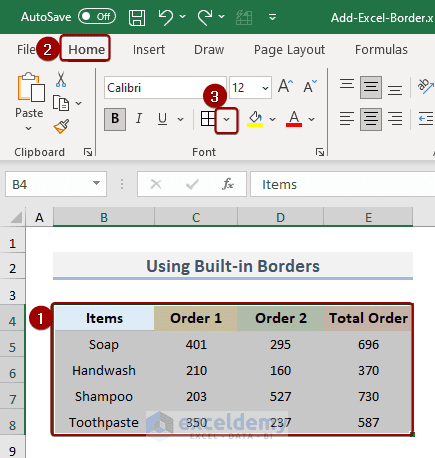Click the Undo arrow icon
The height and width of the screenshot is (458, 435).
(x=166, y=17)
